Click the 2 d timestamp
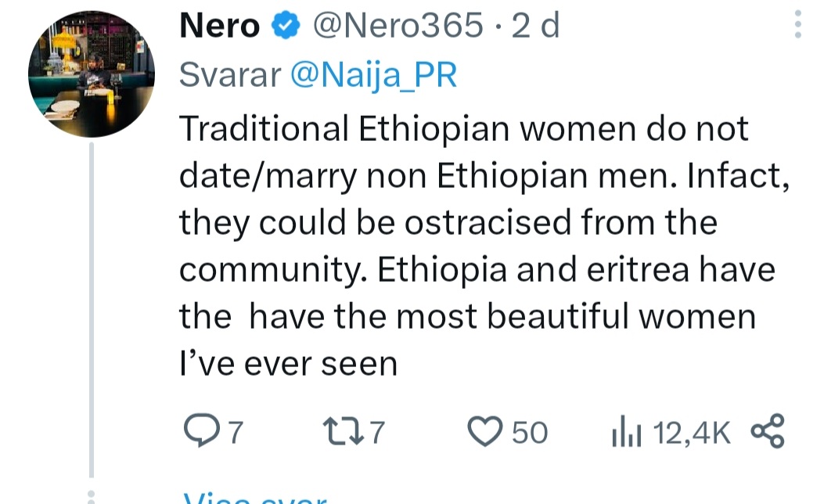This screenshot has width=824, height=504. tap(535, 25)
